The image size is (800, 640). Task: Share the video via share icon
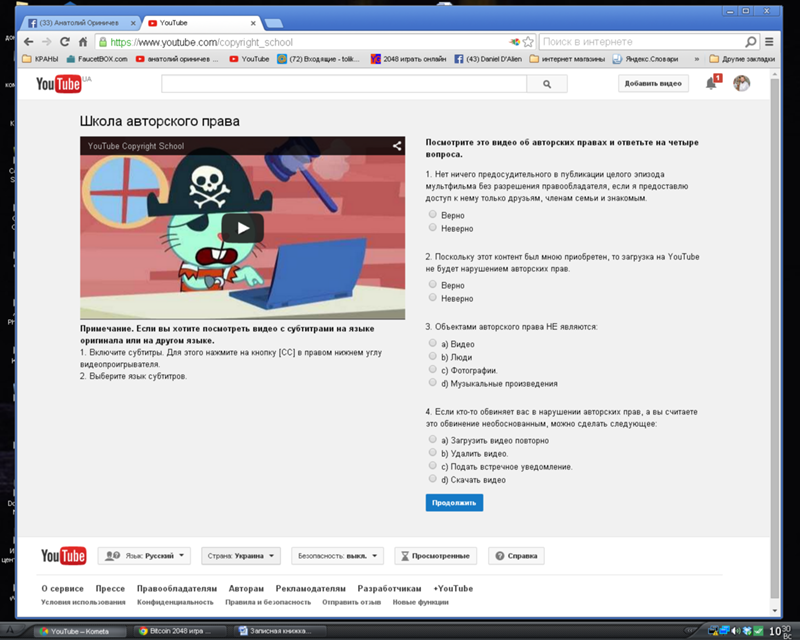[x=396, y=146]
